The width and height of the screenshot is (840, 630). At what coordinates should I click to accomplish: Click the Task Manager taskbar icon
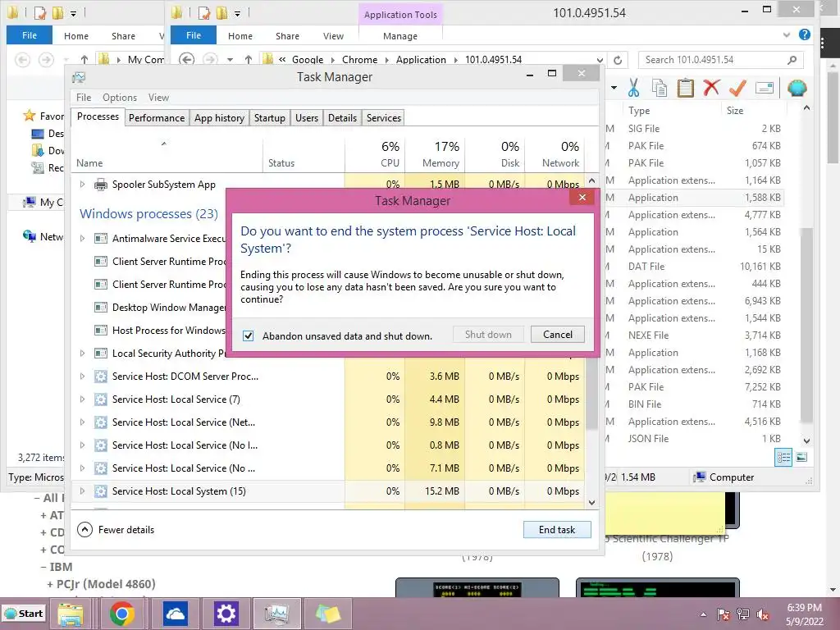(x=277, y=614)
